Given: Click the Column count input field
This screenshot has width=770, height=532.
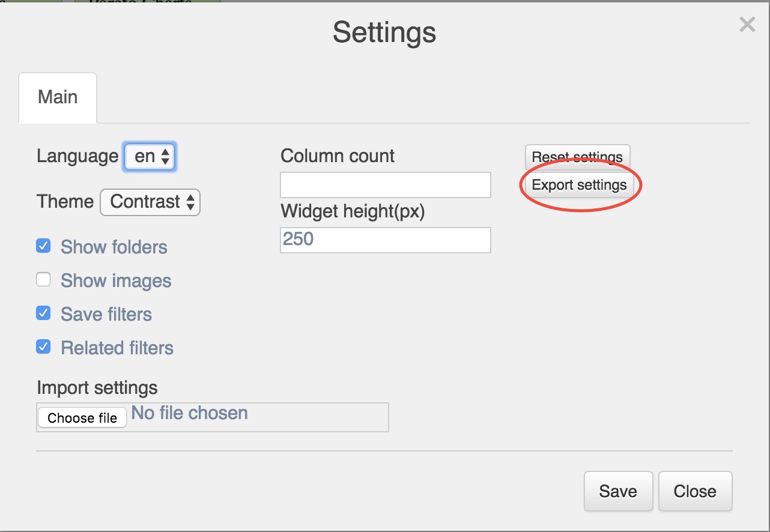Looking at the screenshot, I should tap(385, 185).
